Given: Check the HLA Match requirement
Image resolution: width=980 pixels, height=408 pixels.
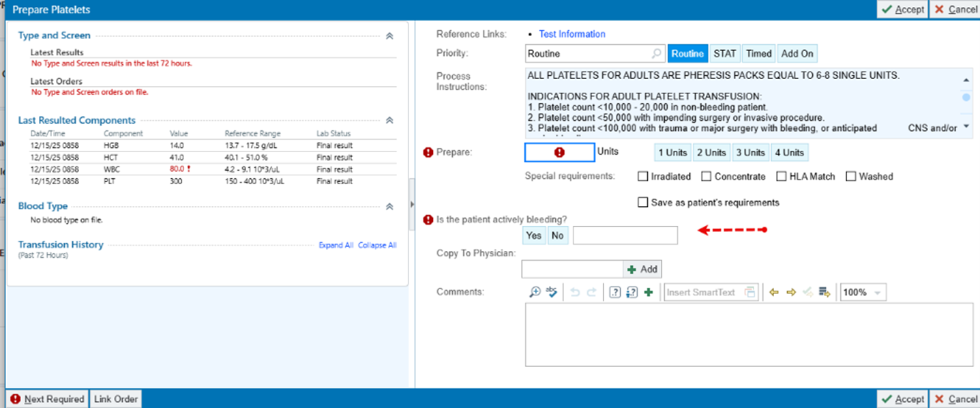Looking at the screenshot, I should (782, 177).
